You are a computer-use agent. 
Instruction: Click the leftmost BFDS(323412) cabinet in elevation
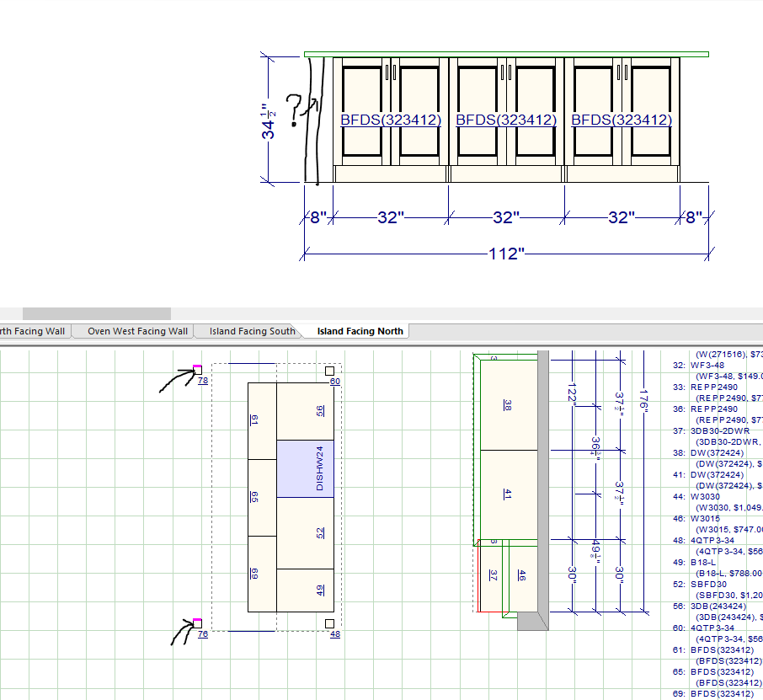(390, 120)
